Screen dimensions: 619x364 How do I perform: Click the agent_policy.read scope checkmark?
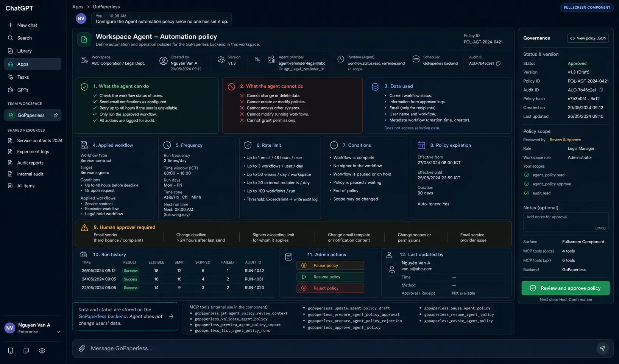coord(527,175)
